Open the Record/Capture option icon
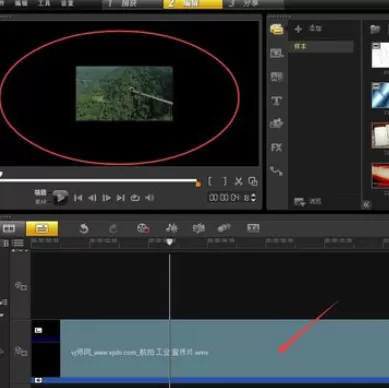Screen dimensions: 389x388 tap(143, 229)
